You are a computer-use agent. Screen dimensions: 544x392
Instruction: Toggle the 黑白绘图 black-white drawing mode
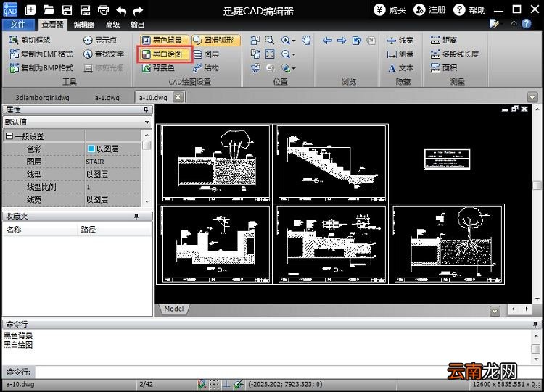pyautogui.click(x=165, y=54)
